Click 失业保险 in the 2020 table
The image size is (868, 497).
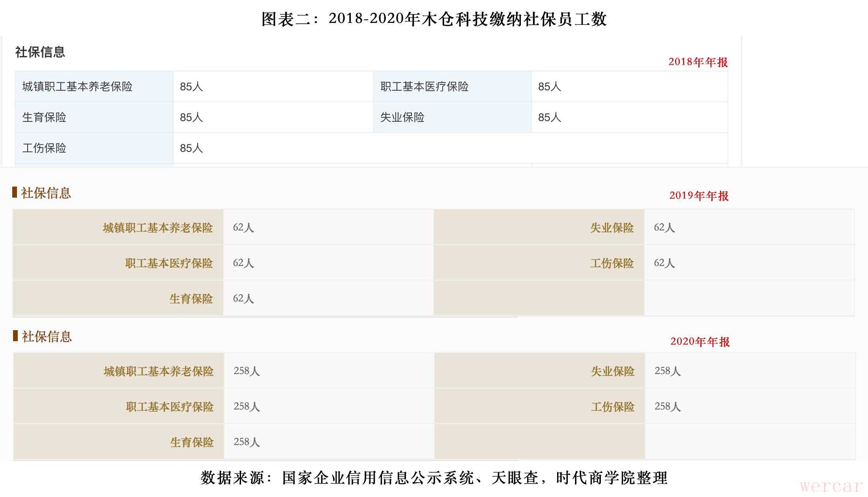[613, 371]
